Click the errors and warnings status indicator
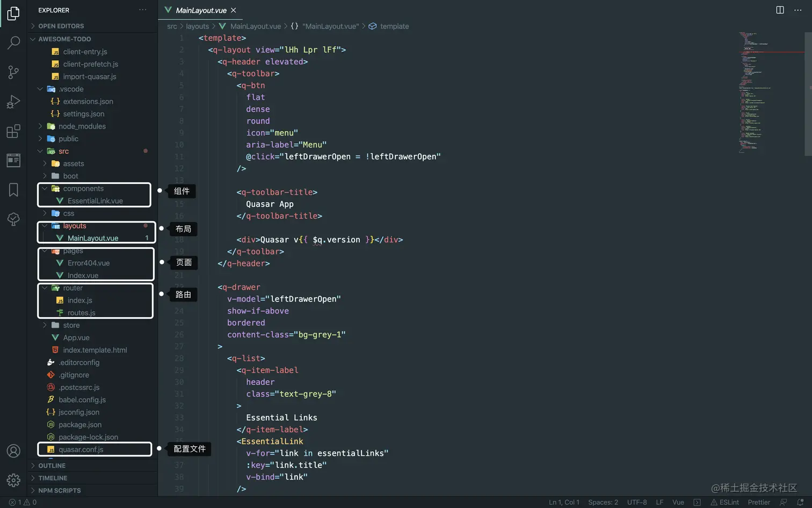The height and width of the screenshot is (508, 812). pyautogui.click(x=23, y=502)
